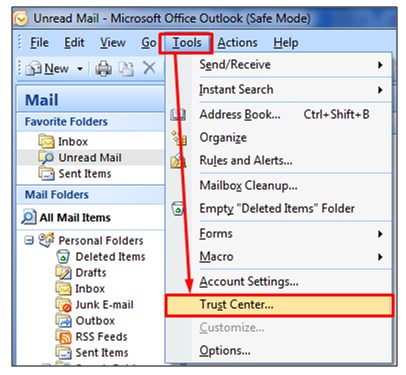406x375 pixels.
Task: Click the All Mail Items magnifier icon
Action: (29, 217)
